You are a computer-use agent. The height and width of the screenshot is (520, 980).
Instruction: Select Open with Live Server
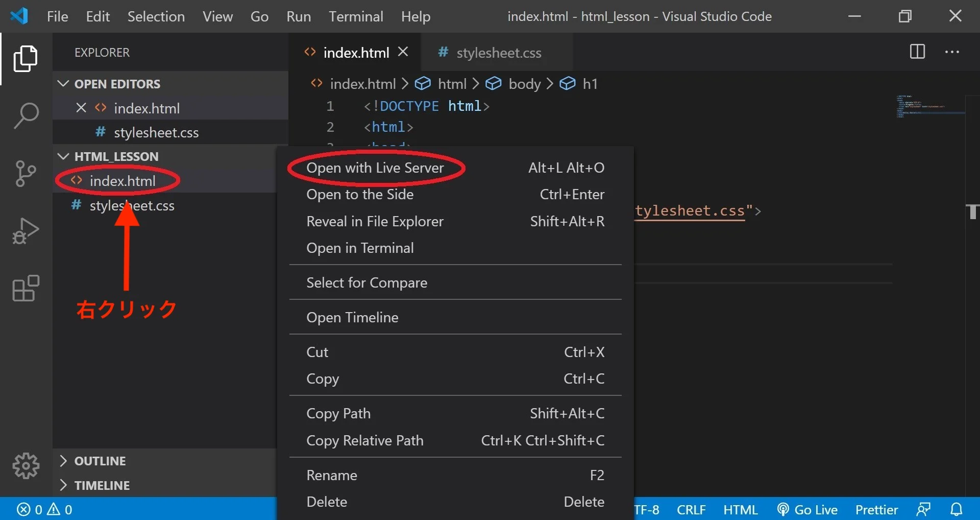pyautogui.click(x=375, y=168)
